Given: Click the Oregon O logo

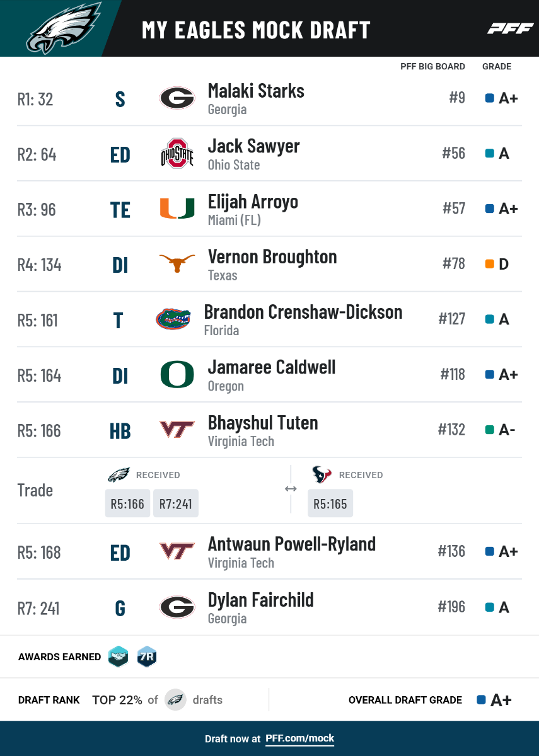Looking at the screenshot, I should point(177,374).
